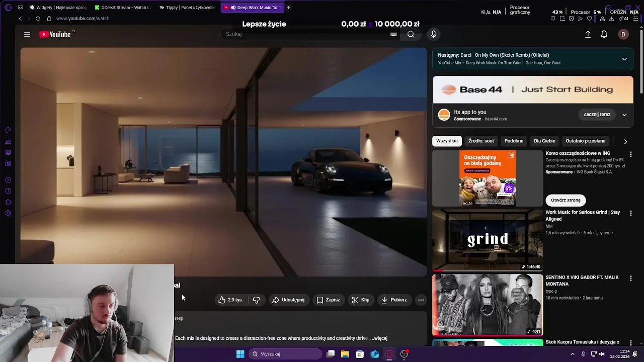
Task: Switch to 'XDeezt Stream' browser tab
Action: click(x=123, y=8)
